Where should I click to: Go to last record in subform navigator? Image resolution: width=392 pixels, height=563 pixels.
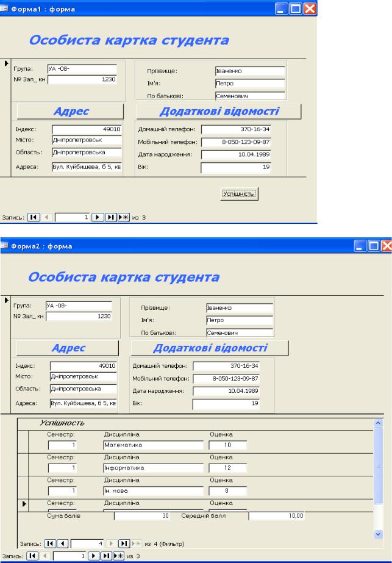click(x=124, y=543)
